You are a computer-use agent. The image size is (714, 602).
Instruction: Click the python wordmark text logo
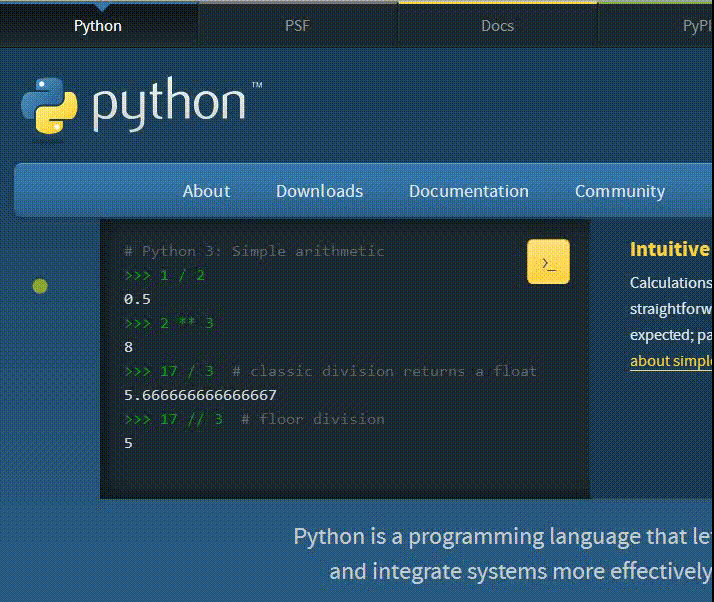pyautogui.click(x=169, y=105)
